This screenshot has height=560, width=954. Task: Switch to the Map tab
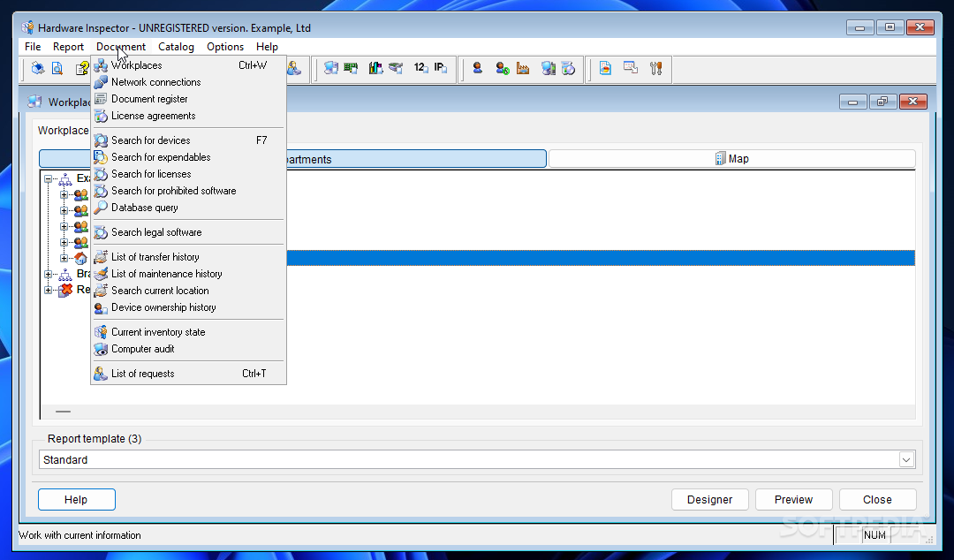(732, 159)
